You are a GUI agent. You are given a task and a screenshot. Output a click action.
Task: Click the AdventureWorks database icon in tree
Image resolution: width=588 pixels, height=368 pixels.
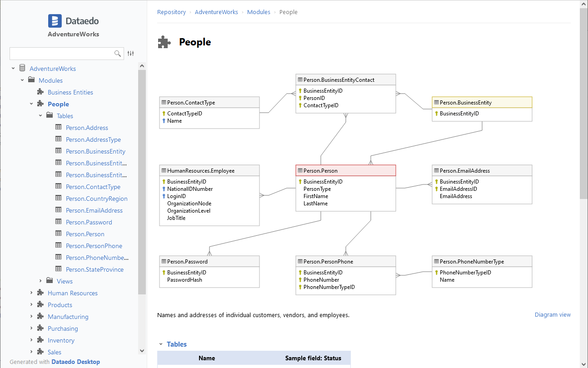coord(22,69)
